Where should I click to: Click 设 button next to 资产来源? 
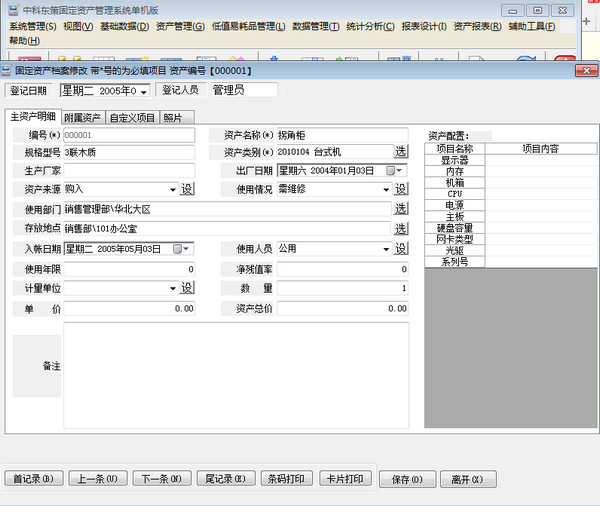click(187, 189)
